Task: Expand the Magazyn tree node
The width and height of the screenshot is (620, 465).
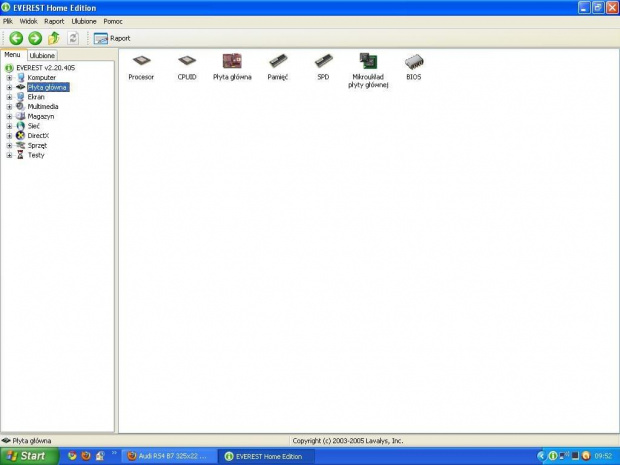Action: (x=9, y=117)
